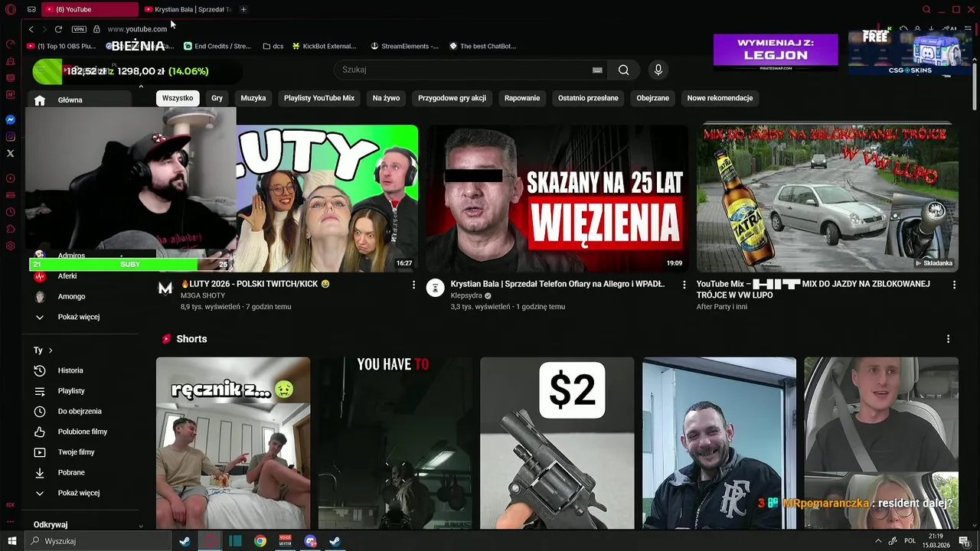Play the $2 revolver short
Image resolution: width=980 pixels, height=551 pixels.
click(557, 443)
